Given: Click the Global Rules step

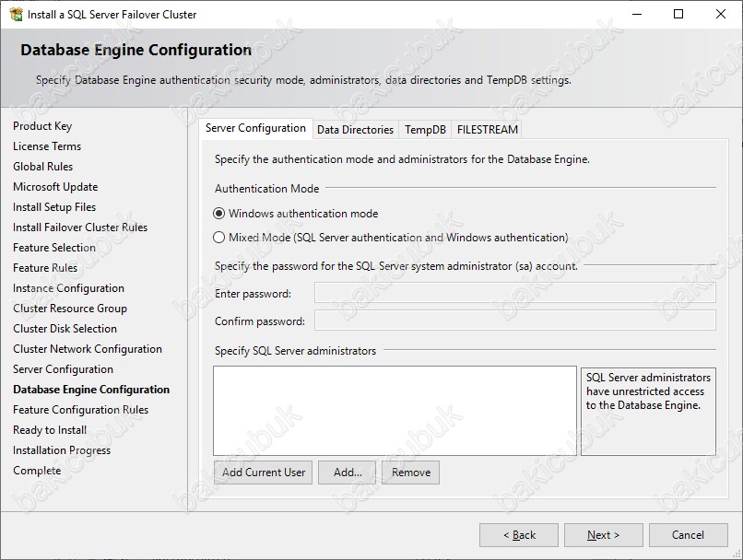Looking at the screenshot, I should coord(43,167).
